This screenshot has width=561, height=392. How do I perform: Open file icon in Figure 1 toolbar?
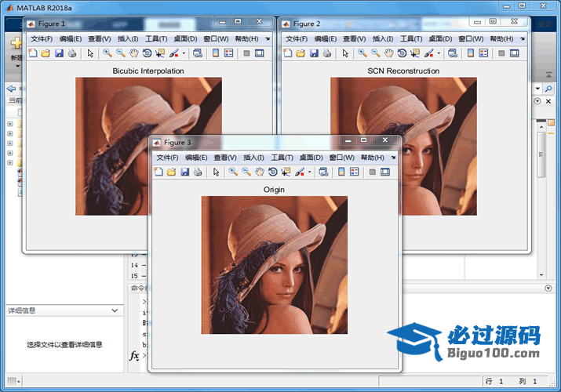(x=46, y=53)
